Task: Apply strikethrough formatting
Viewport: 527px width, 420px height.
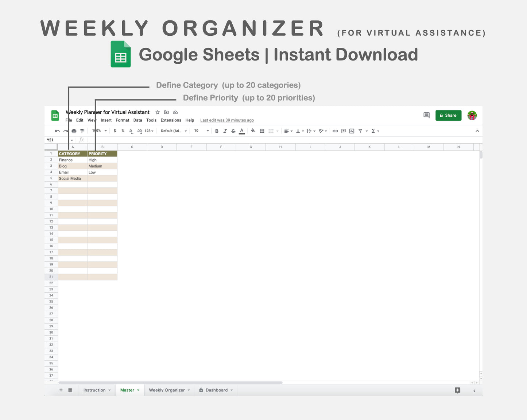Action: pyautogui.click(x=233, y=131)
